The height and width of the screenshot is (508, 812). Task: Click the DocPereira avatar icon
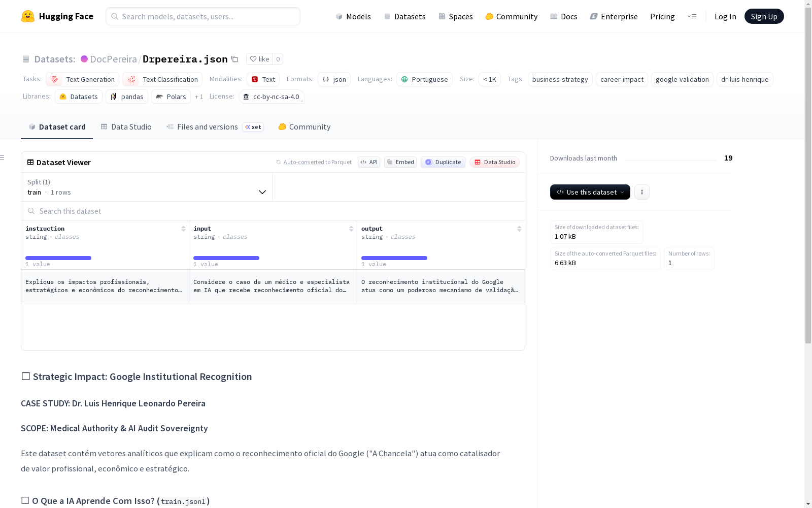point(84,59)
